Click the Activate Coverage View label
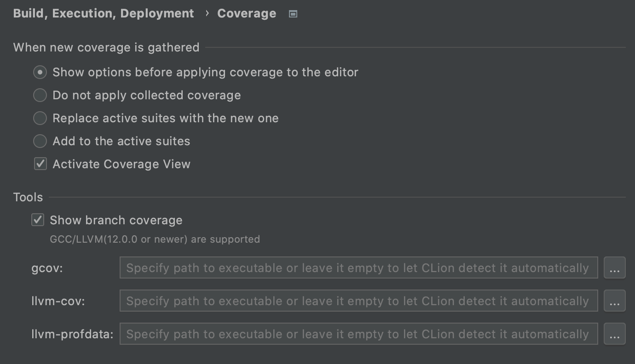Screen dimensions: 635x364 click(121, 164)
